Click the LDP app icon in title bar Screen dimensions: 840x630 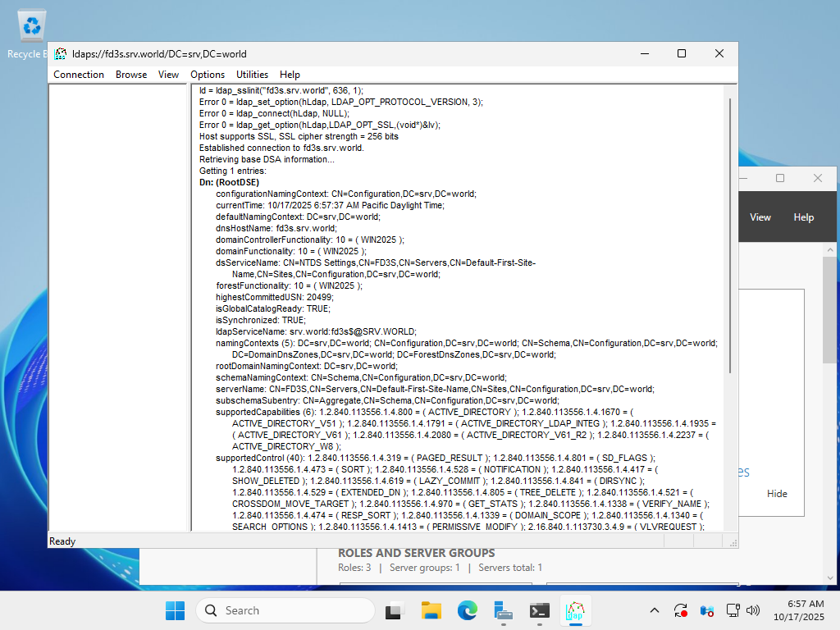(60, 54)
